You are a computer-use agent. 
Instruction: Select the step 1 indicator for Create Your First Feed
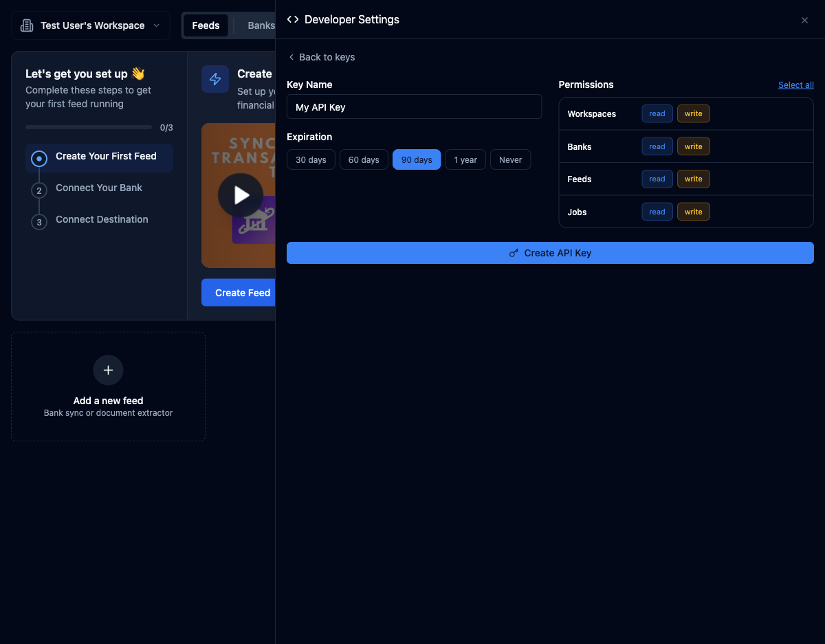39,158
